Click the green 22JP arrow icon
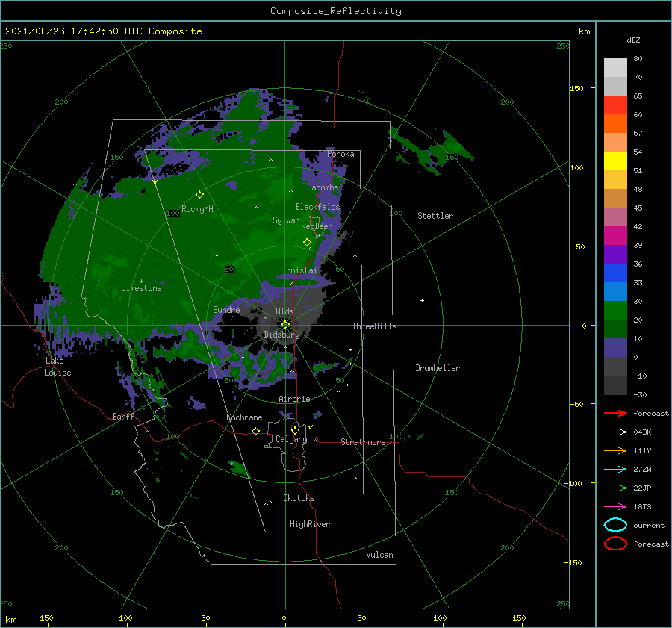The height and width of the screenshot is (628, 672). coord(615,488)
